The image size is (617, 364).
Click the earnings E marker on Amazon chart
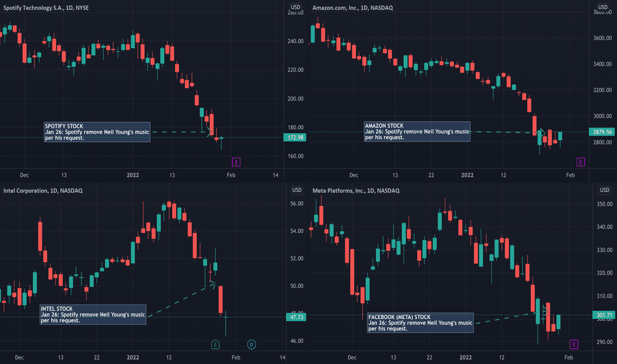tap(581, 162)
